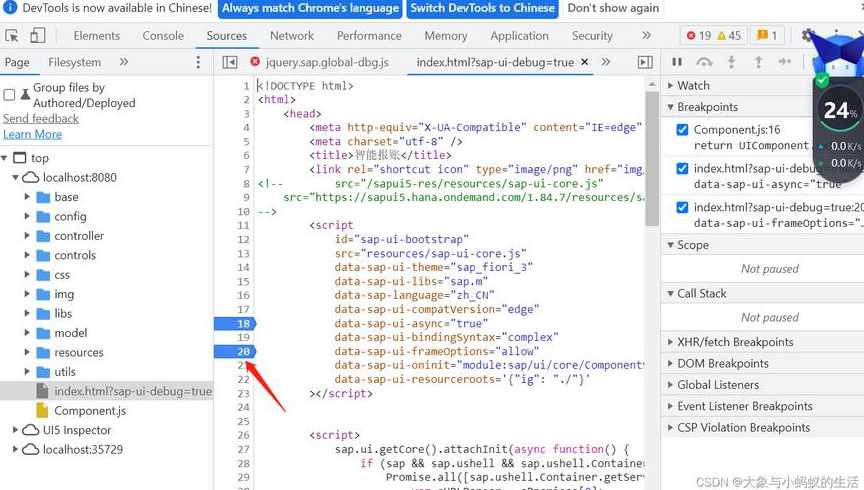Image resolution: width=864 pixels, height=490 pixels.
Task: Pause script execution button
Action: pos(677,62)
